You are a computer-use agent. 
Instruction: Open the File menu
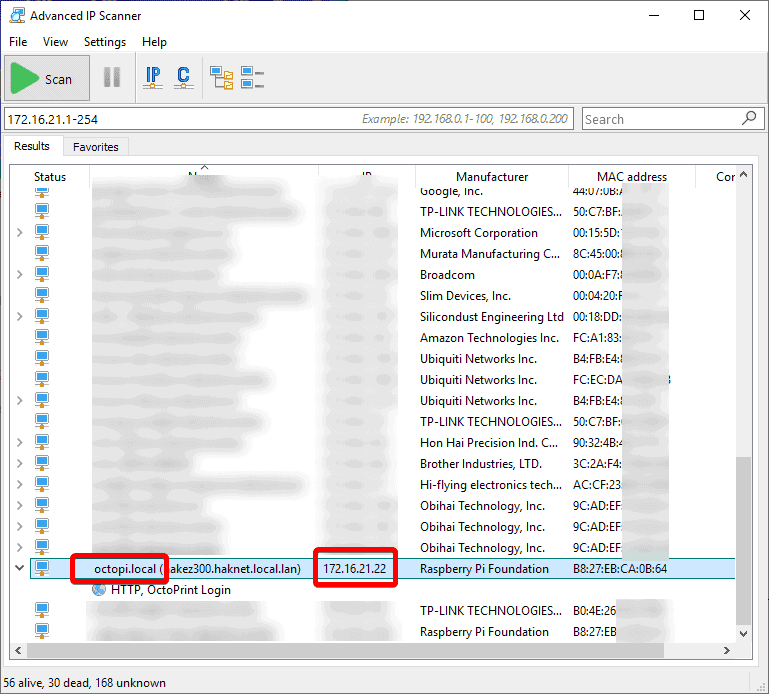point(18,42)
